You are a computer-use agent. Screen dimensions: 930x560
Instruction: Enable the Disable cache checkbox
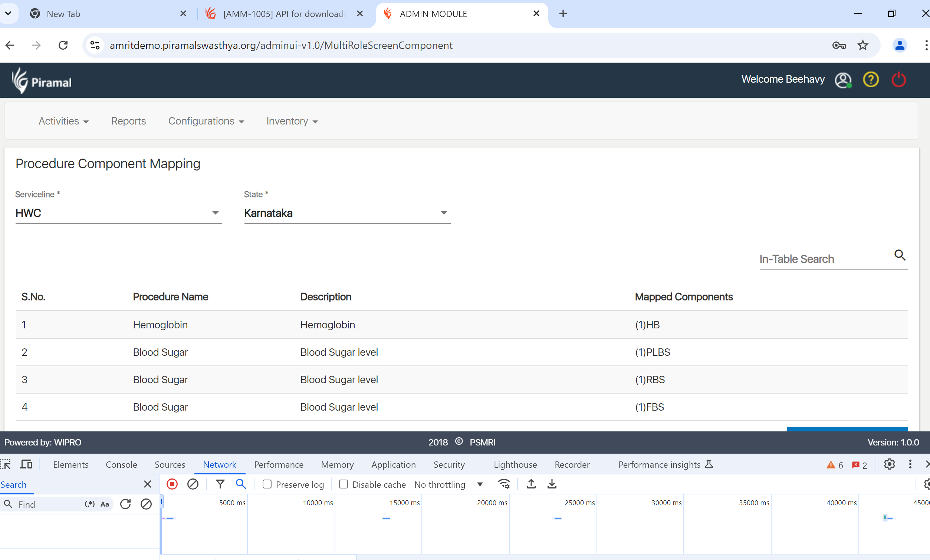[343, 484]
